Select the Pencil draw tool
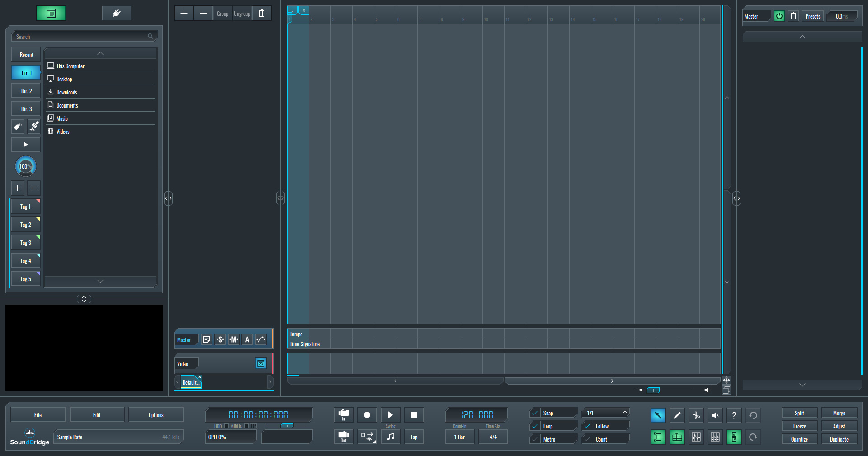Screen dimensions: 868x456 tap(677, 415)
